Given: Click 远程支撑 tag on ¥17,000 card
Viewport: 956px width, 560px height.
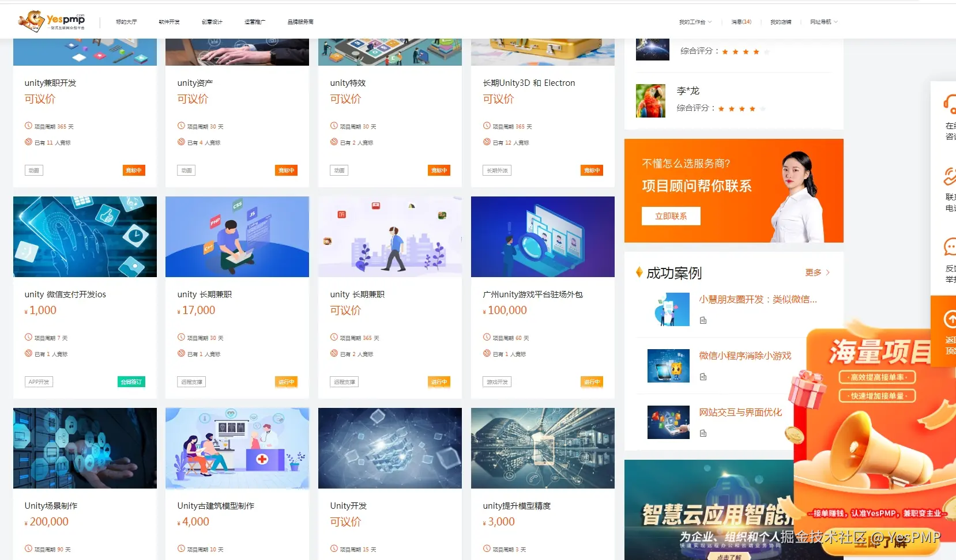Looking at the screenshot, I should pyautogui.click(x=191, y=382).
